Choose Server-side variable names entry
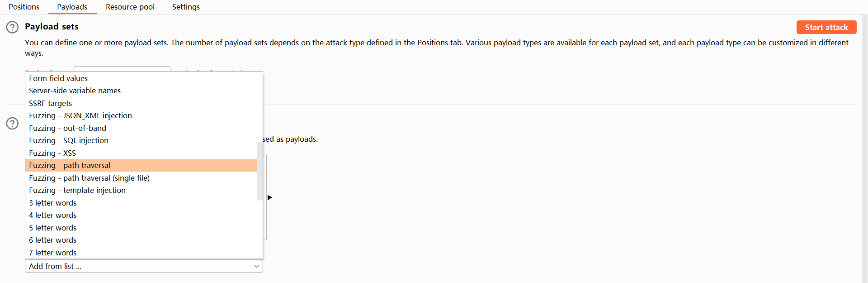Viewport: 868px width, 283px height. (x=75, y=91)
